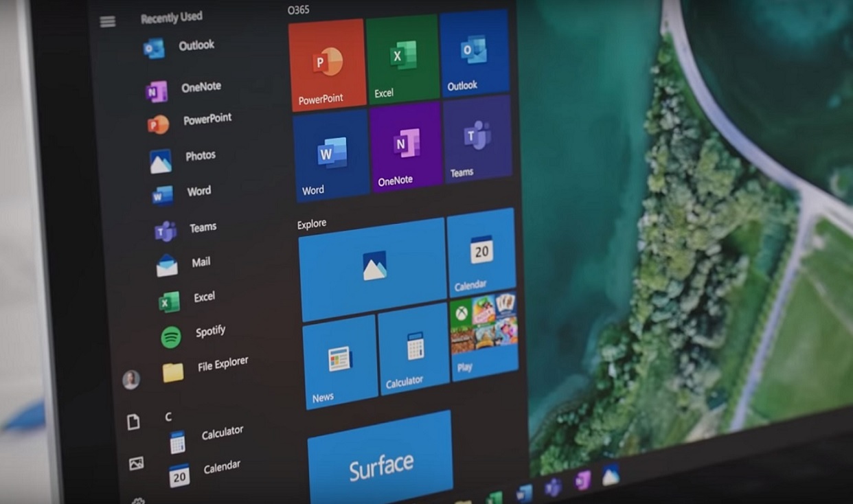Click the Recently Used heading
853x504 pixels.
click(172, 18)
